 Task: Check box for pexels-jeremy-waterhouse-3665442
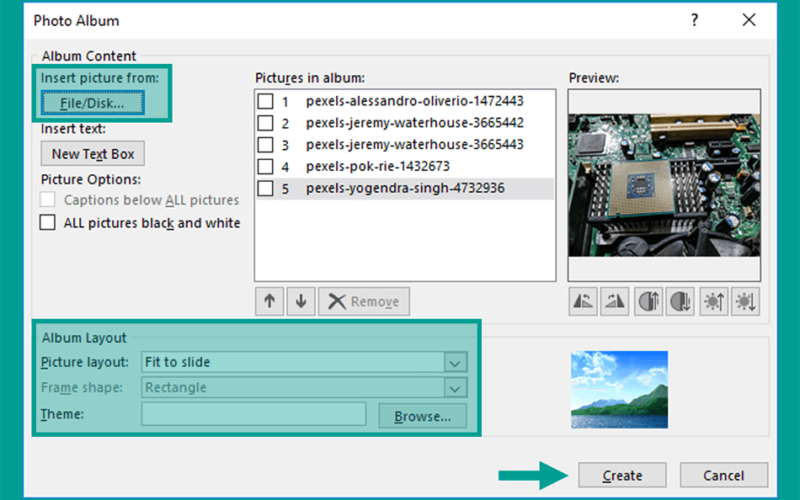click(265, 123)
